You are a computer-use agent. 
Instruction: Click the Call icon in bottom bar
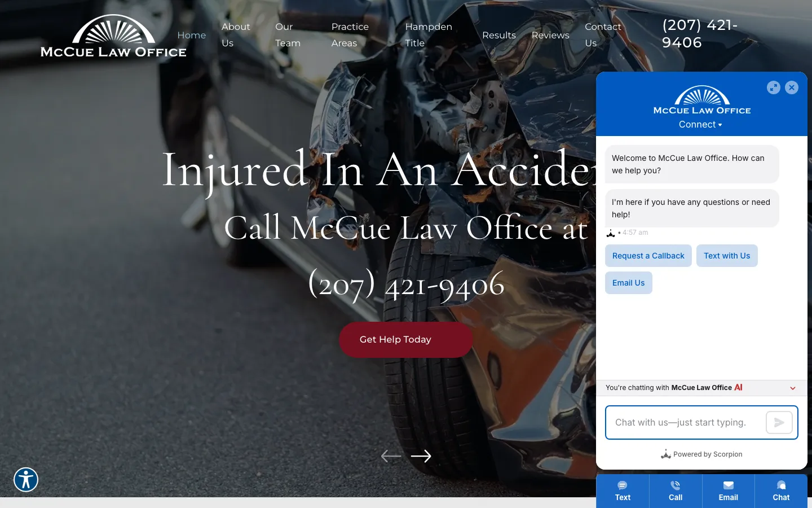pyautogui.click(x=676, y=491)
